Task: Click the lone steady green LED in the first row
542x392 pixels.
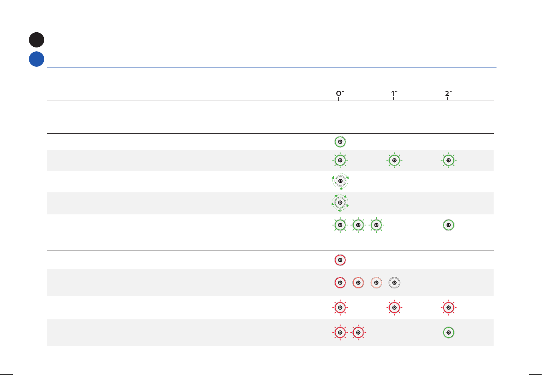Action: (x=340, y=142)
